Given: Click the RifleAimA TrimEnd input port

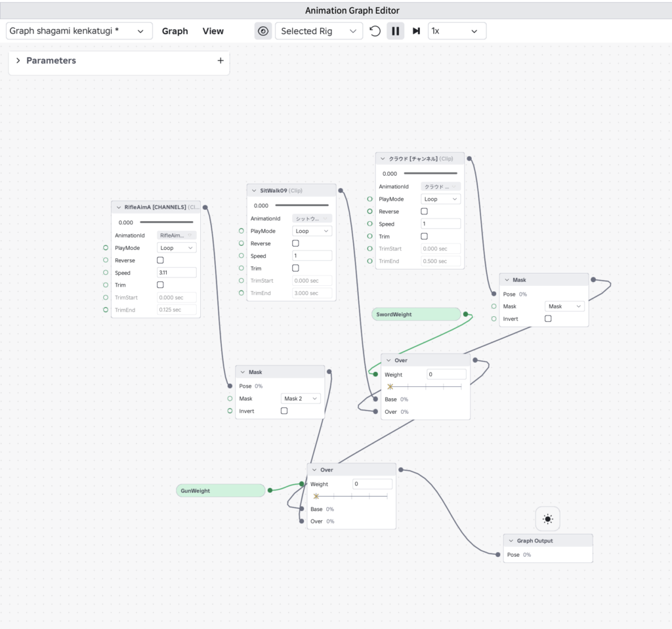Looking at the screenshot, I should coord(106,310).
